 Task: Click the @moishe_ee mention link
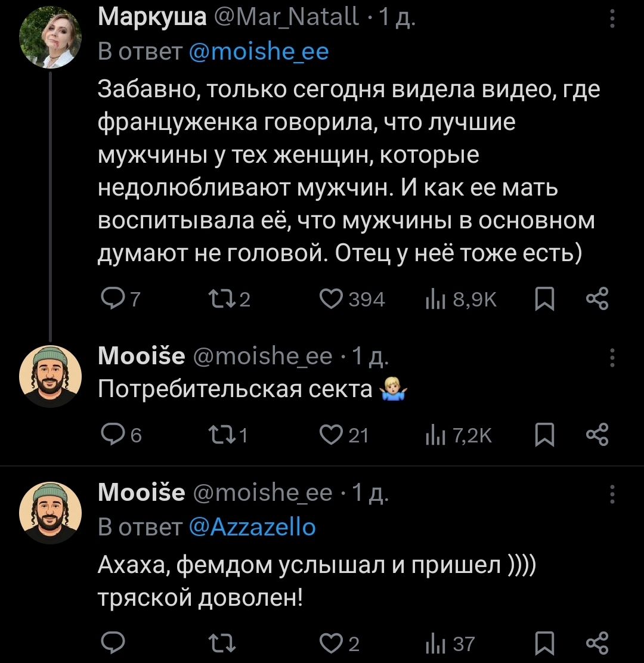pos(258,52)
